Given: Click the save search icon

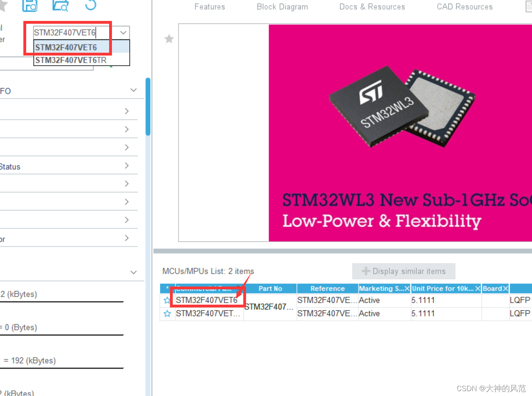Looking at the screenshot, I should pos(30,5).
